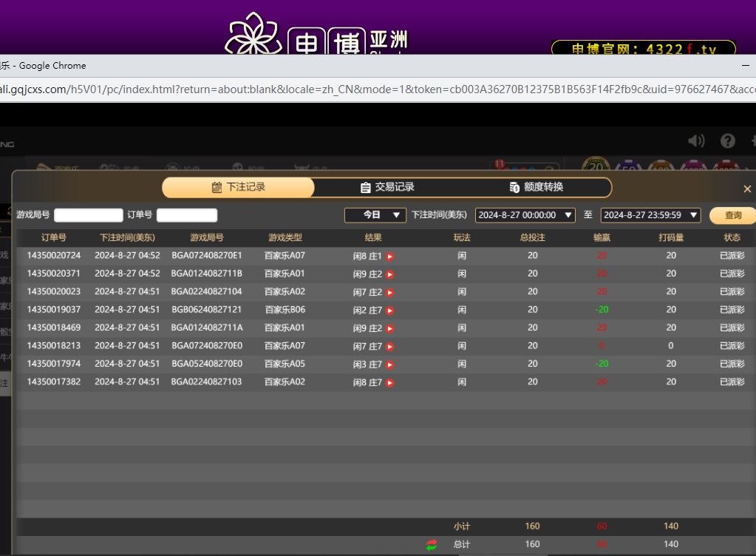This screenshot has height=556, width=756.
Task: Select the 20 value betting chip
Action: click(596, 167)
